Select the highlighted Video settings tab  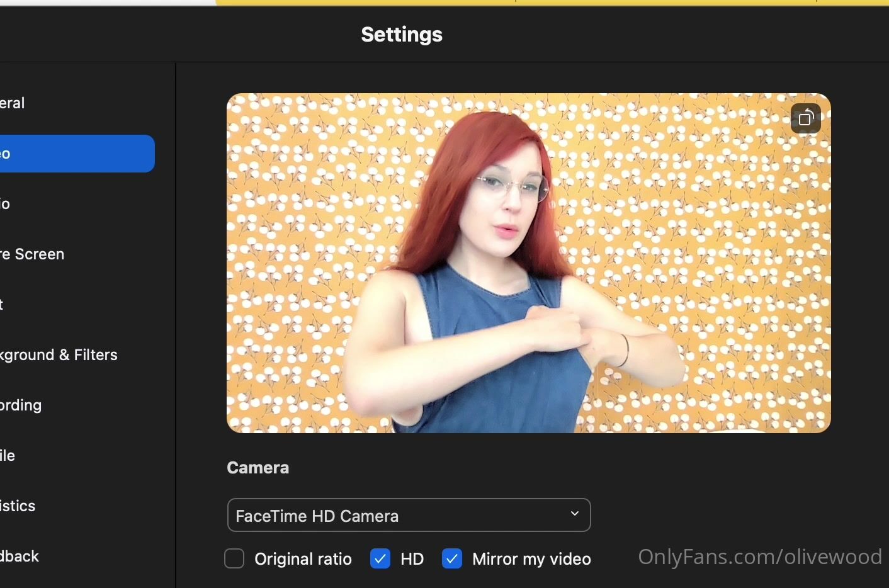click(76, 154)
